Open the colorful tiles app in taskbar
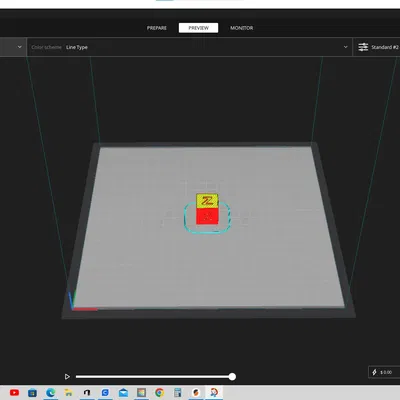 click(x=141, y=393)
